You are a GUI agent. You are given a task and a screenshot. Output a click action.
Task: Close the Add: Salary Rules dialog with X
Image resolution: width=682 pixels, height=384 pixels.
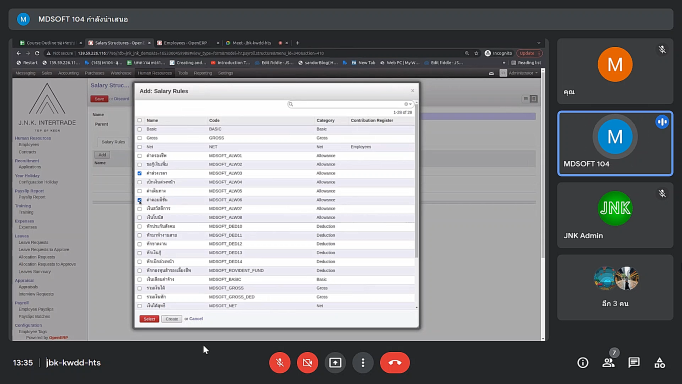[x=412, y=90]
